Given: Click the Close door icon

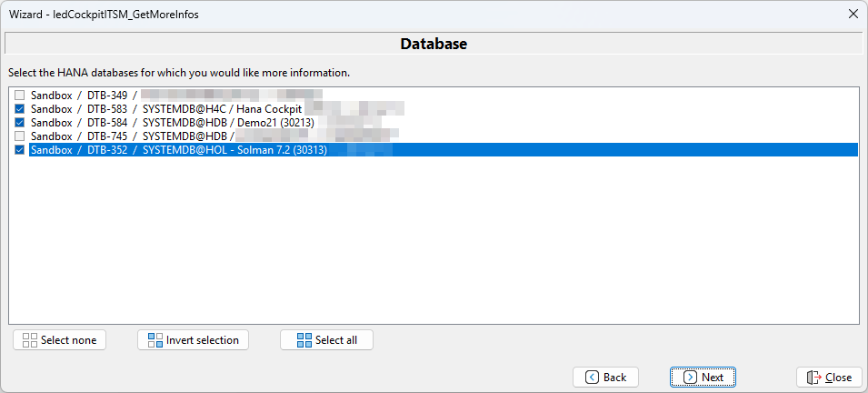Looking at the screenshot, I should (813, 378).
